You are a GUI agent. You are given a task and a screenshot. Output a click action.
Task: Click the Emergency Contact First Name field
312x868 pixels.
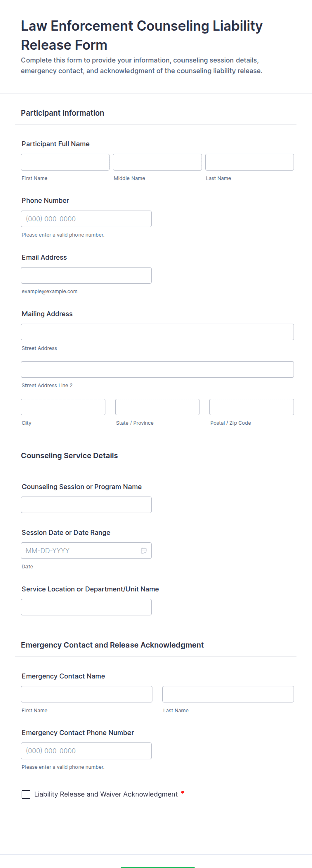(x=87, y=694)
